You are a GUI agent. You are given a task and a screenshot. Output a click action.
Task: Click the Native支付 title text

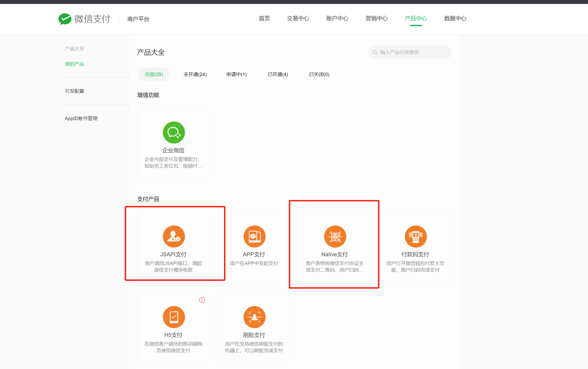(x=335, y=254)
